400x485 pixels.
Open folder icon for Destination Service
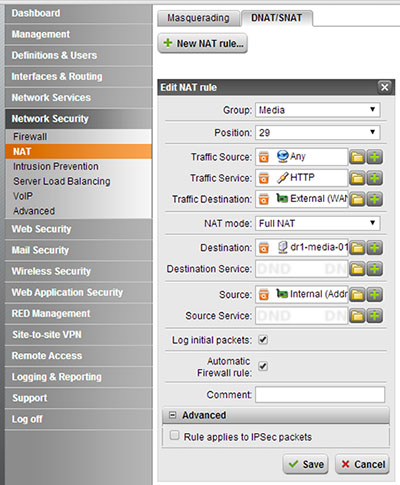357,269
